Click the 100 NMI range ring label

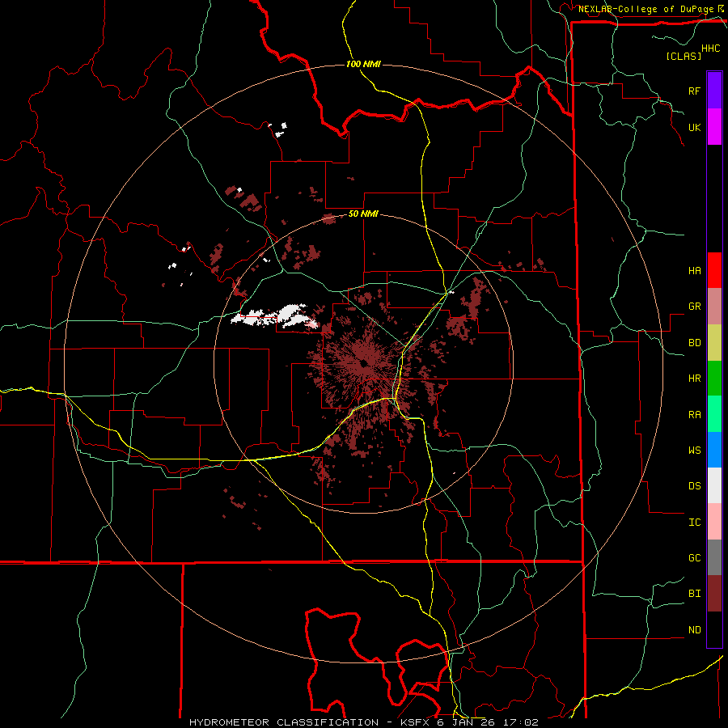tap(363, 64)
